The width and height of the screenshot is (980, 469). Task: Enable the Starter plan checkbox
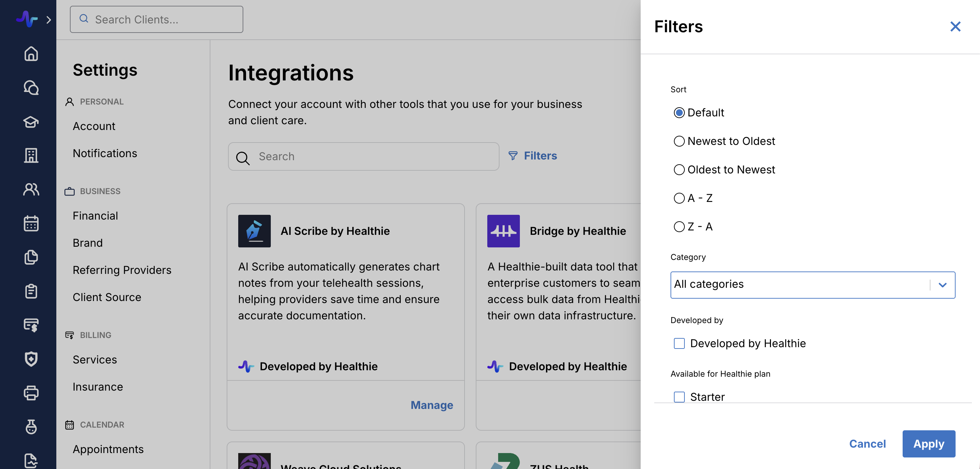pyautogui.click(x=679, y=397)
